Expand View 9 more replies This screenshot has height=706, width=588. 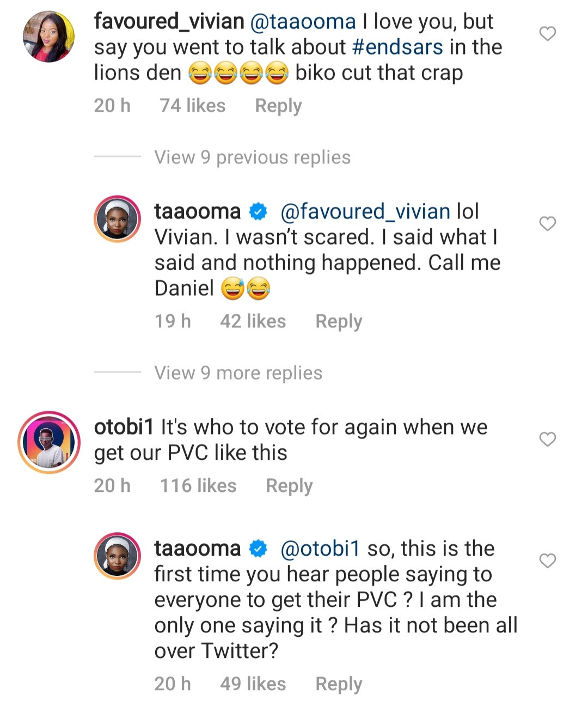[x=238, y=373]
